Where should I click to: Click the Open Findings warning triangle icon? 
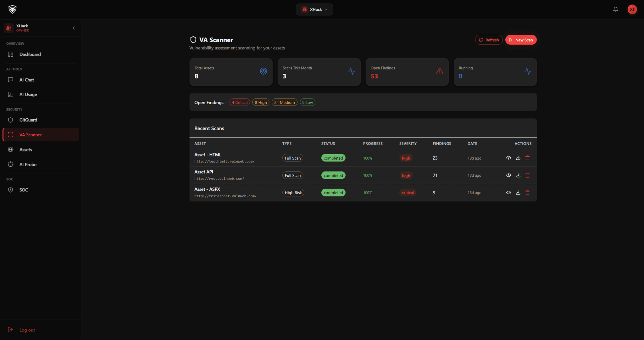440,71
